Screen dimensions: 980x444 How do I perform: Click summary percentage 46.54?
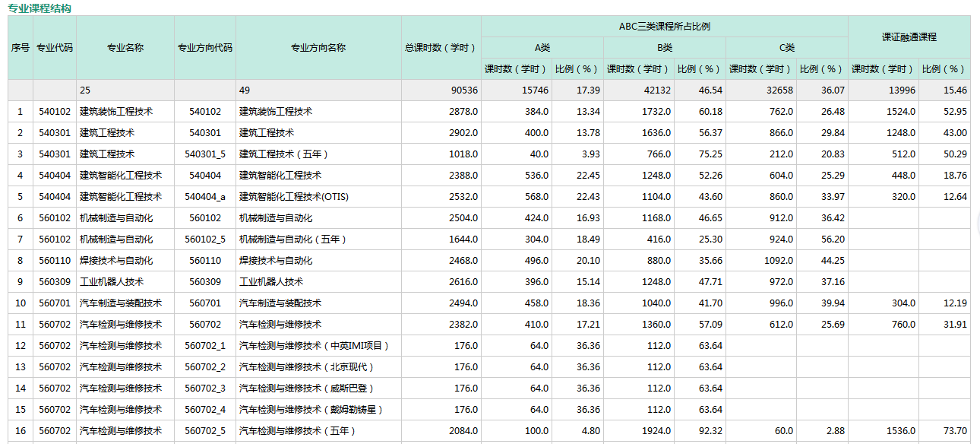pos(710,90)
